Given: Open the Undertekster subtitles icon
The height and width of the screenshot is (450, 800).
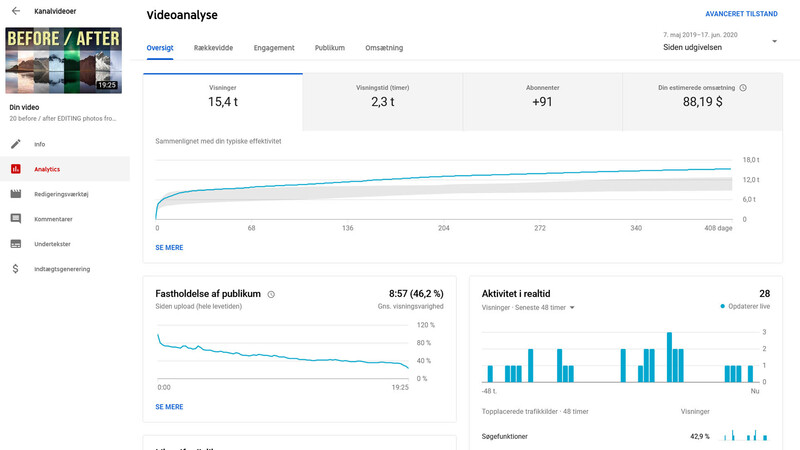Looking at the screenshot, I should point(16,244).
